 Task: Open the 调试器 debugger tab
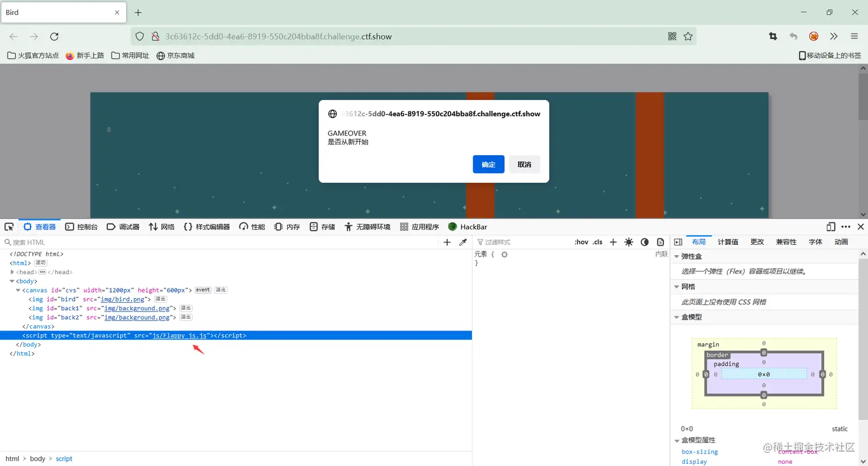pos(123,227)
